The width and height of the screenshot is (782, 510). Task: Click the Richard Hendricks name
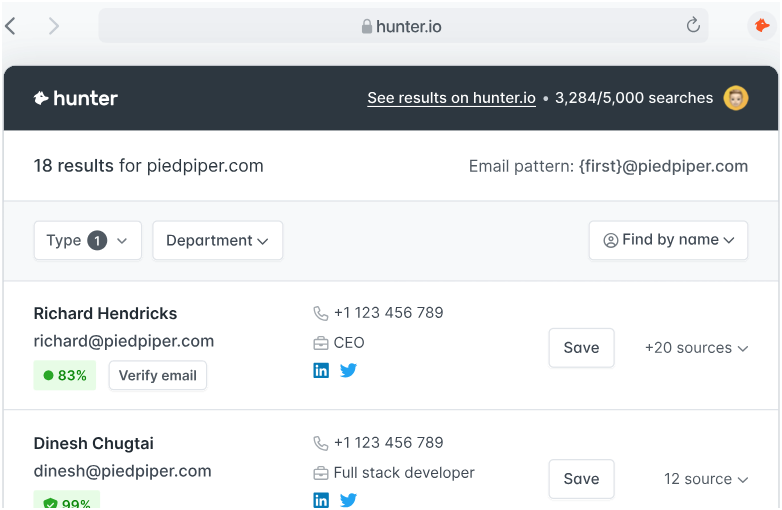pos(105,313)
